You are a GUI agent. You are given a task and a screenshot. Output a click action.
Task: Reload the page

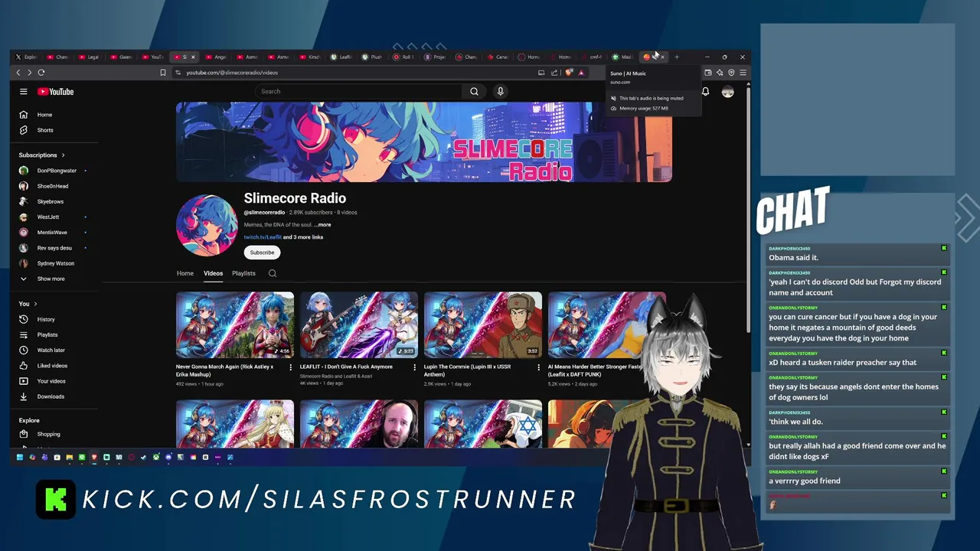click(x=41, y=73)
